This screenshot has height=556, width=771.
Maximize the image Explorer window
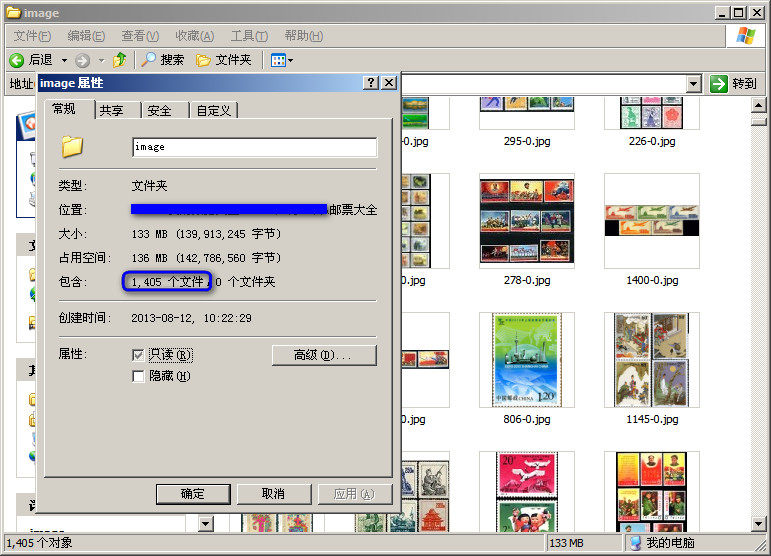click(739, 13)
